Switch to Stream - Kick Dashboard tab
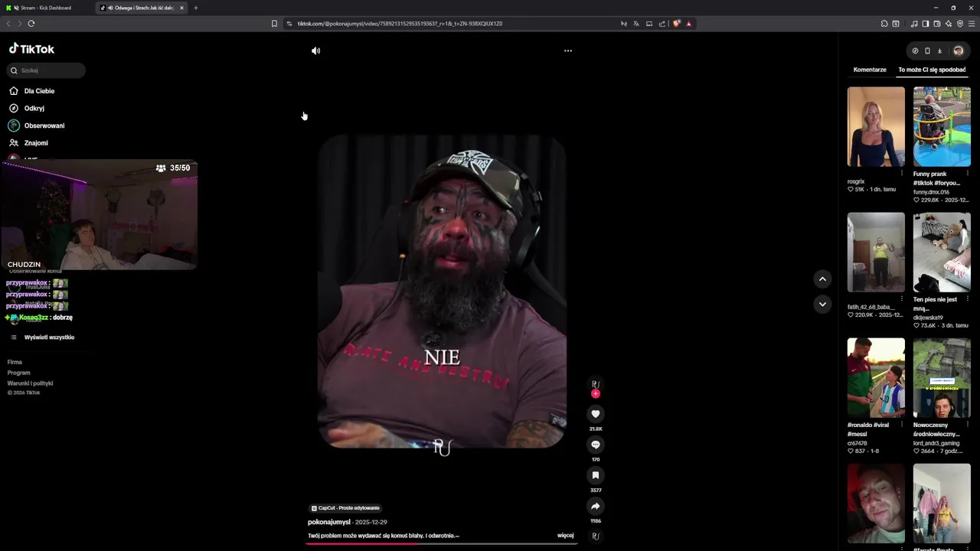Viewport: 980px width, 551px height. pos(47,8)
